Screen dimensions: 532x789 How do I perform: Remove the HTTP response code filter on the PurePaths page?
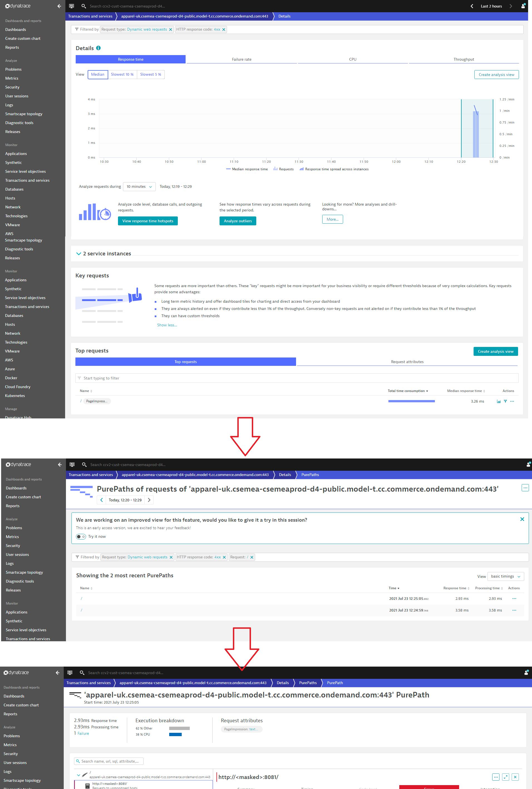coord(224,557)
